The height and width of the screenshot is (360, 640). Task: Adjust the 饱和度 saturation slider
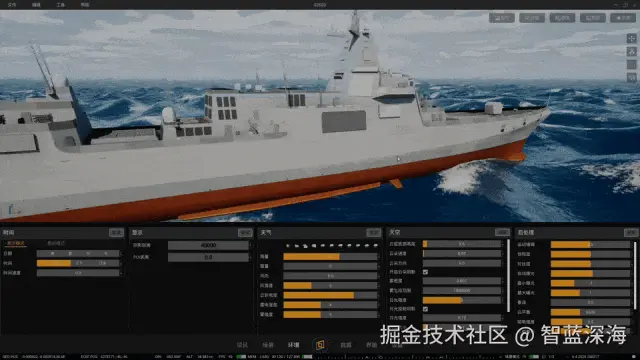pos(590,254)
